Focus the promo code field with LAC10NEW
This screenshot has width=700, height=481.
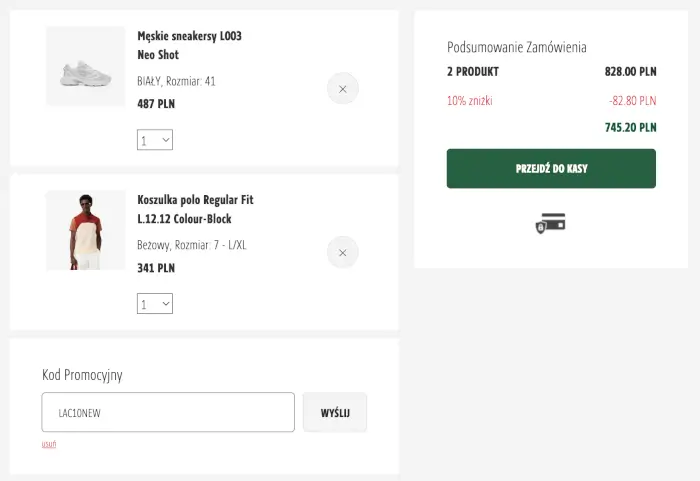(168, 412)
